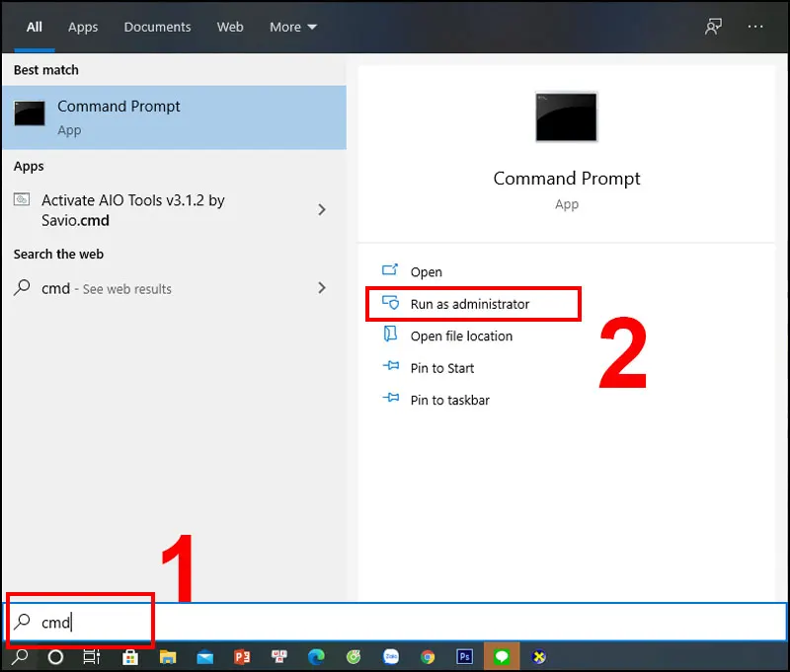The image size is (790, 672).
Task: Switch to the Apps search tab
Action: pyautogui.click(x=82, y=27)
